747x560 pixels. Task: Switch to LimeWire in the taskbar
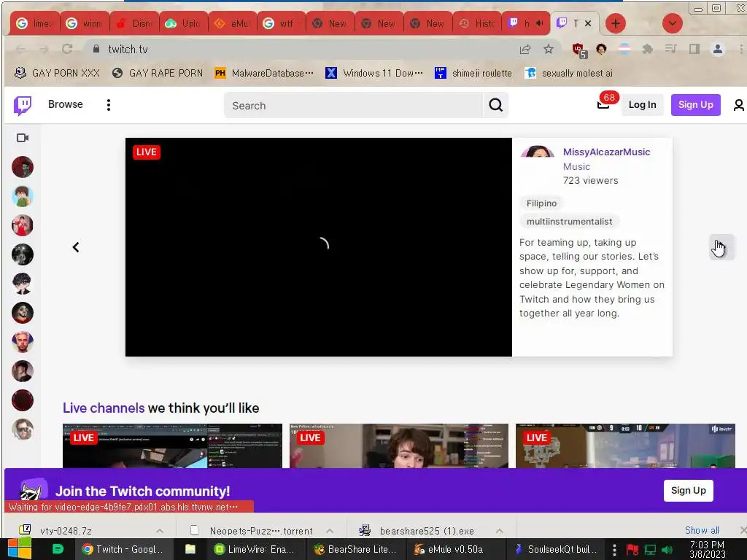tap(255, 549)
